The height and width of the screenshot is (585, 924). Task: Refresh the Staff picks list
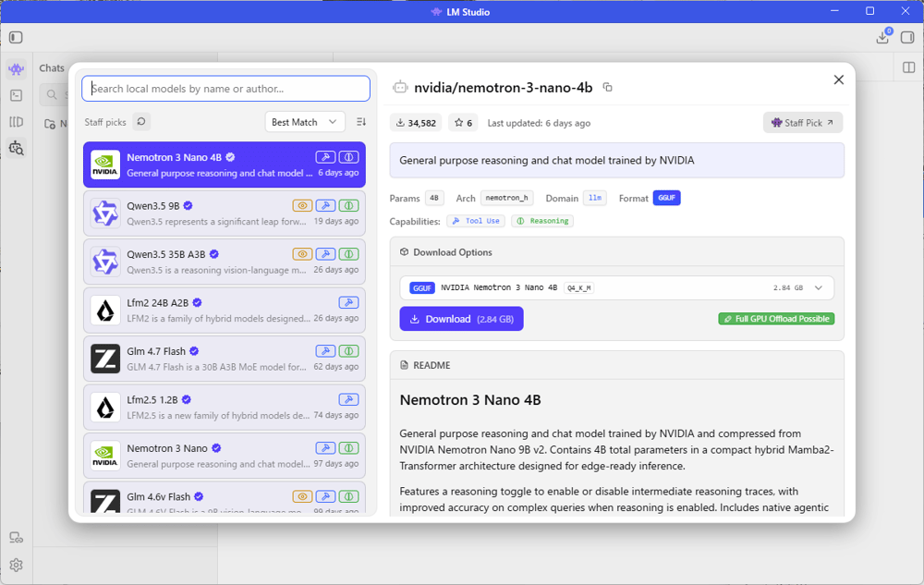tap(141, 122)
